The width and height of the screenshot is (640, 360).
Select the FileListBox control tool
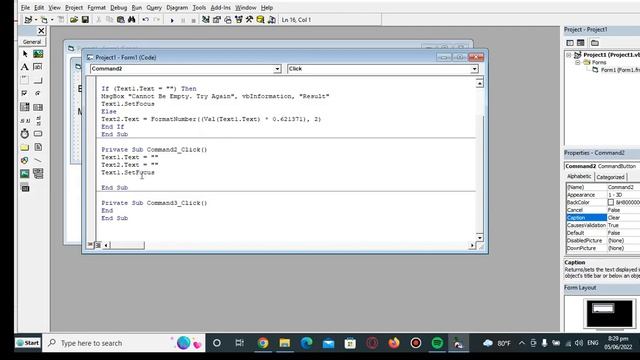click(x=38, y=147)
